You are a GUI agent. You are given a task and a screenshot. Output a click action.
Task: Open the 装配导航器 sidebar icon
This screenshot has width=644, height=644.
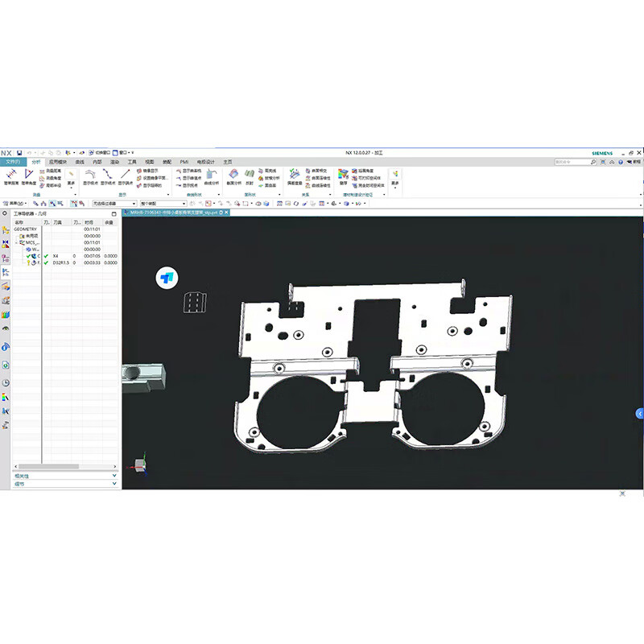tap(6, 229)
